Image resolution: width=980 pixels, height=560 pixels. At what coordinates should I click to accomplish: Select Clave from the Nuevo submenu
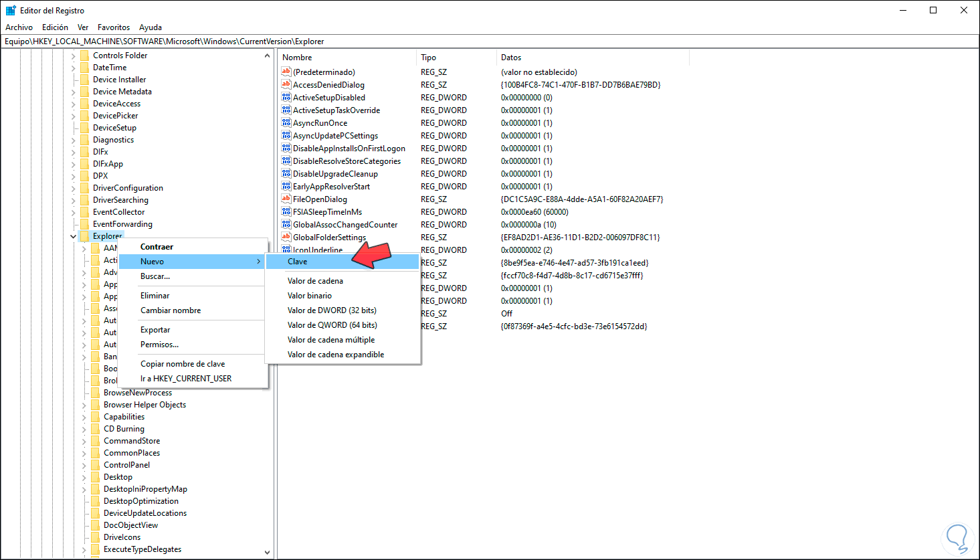click(x=297, y=261)
